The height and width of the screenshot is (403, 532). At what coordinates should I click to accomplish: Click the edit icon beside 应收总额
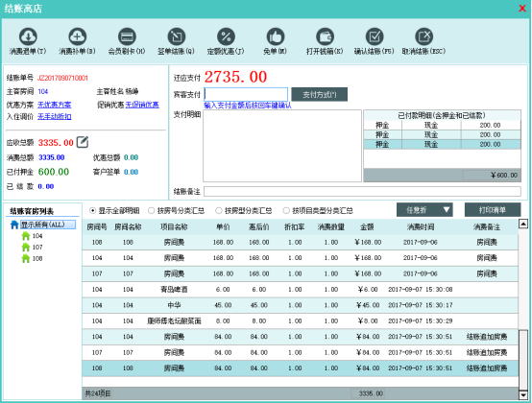click(83, 142)
